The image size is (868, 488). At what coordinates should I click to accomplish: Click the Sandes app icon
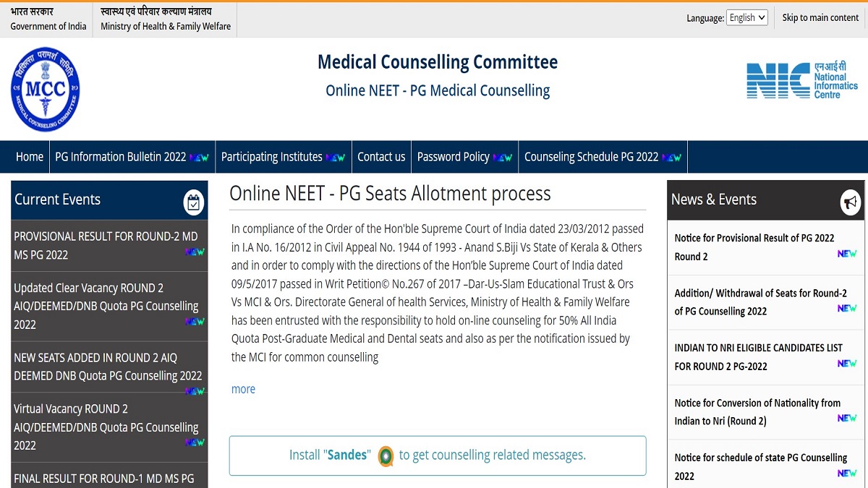pos(386,456)
